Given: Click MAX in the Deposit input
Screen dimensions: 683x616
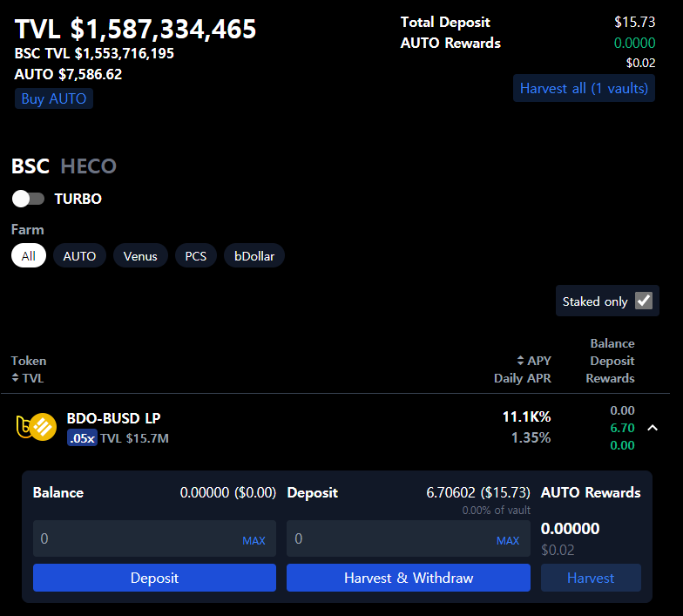Looking at the screenshot, I should (x=507, y=540).
